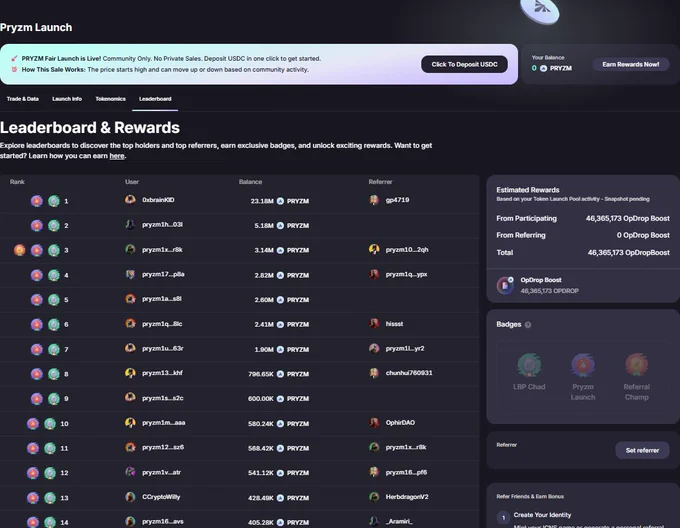Viewport: 680px width, 528px height.
Task: Click the purple badge in rank 10 row
Action: tap(33, 424)
